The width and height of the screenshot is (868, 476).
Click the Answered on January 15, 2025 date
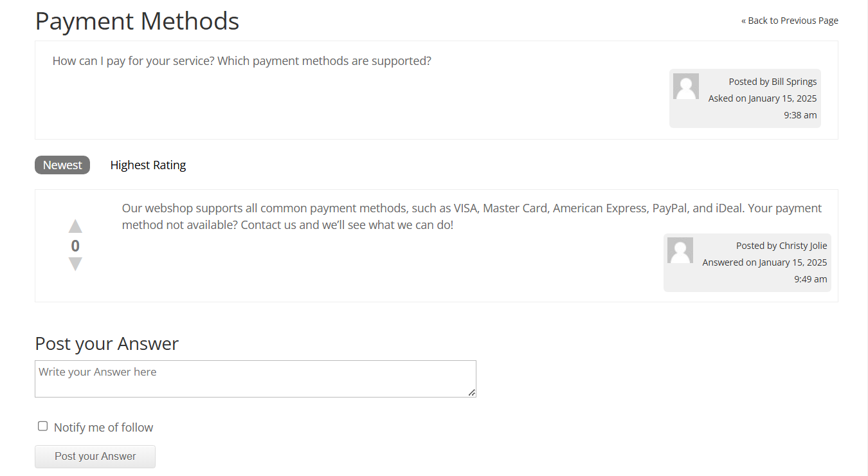tap(764, 262)
